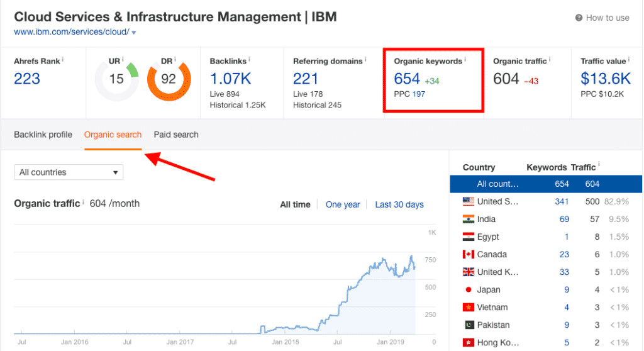Click the Pakistan flag icon

click(469, 325)
